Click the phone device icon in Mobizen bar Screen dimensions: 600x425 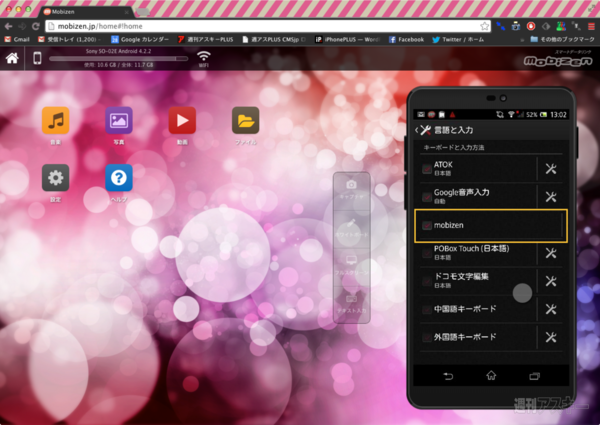[x=37, y=58]
